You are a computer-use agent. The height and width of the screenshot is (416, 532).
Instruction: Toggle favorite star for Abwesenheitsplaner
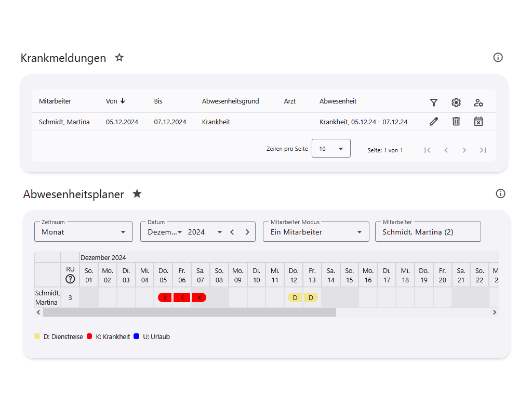pos(137,194)
